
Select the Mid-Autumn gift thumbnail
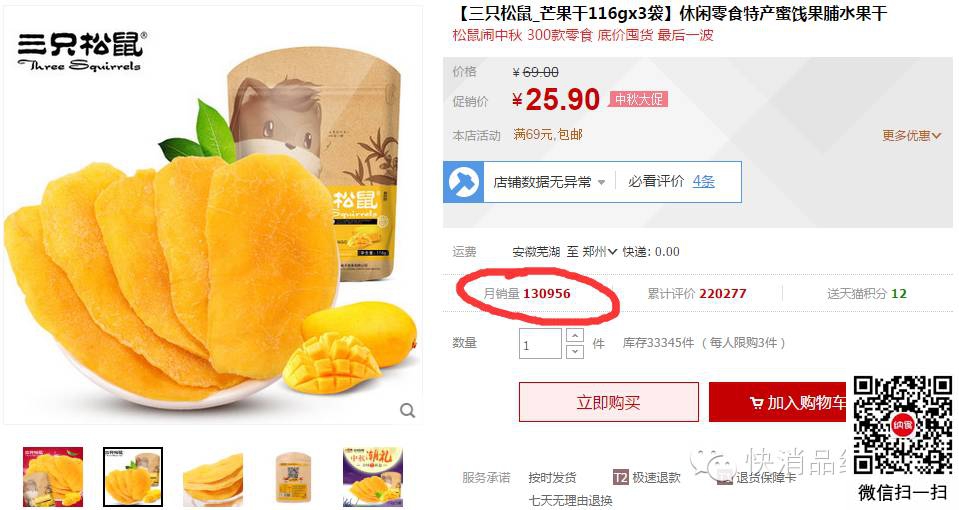coord(373,477)
